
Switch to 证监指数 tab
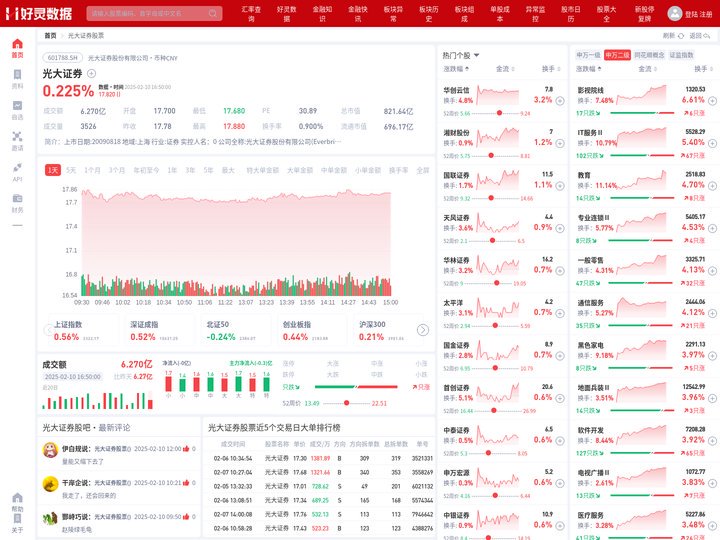point(681,55)
